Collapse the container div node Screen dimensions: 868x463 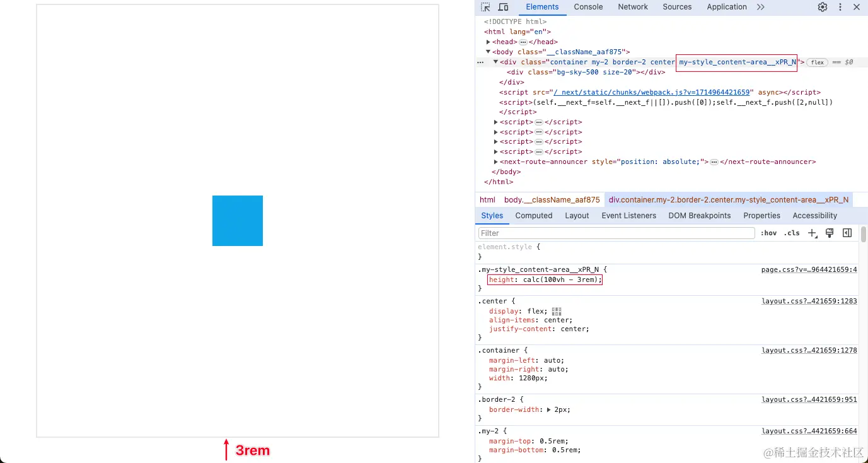pyautogui.click(x=496, y=62)
